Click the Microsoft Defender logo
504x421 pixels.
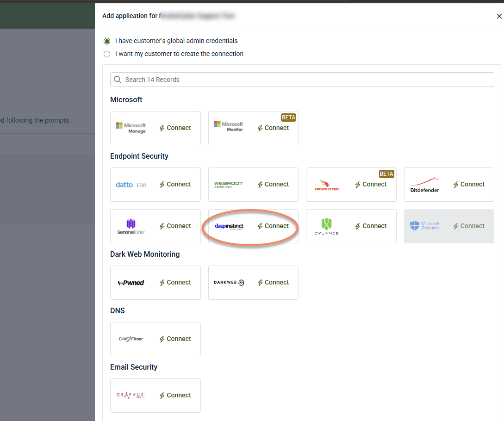[424, 226]
